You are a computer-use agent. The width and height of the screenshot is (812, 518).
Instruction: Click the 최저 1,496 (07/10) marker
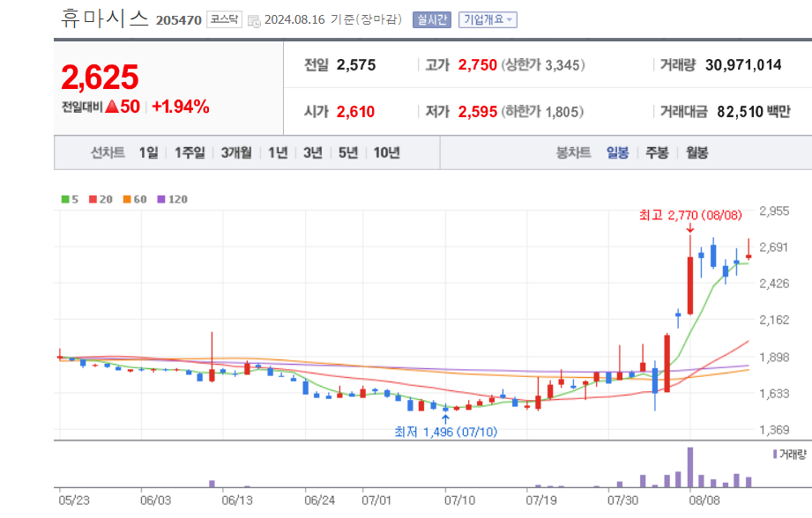[446, 432]
